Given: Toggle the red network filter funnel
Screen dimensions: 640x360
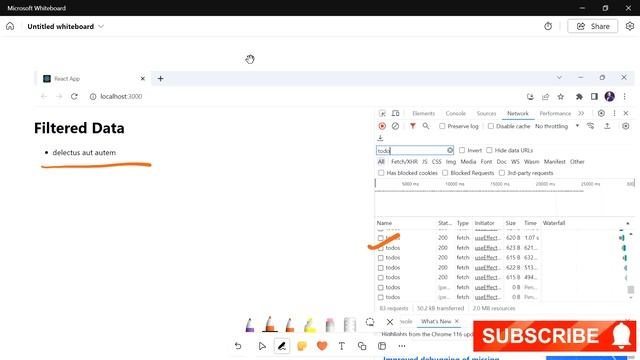Looking at the screenshot, I should 413,126.
